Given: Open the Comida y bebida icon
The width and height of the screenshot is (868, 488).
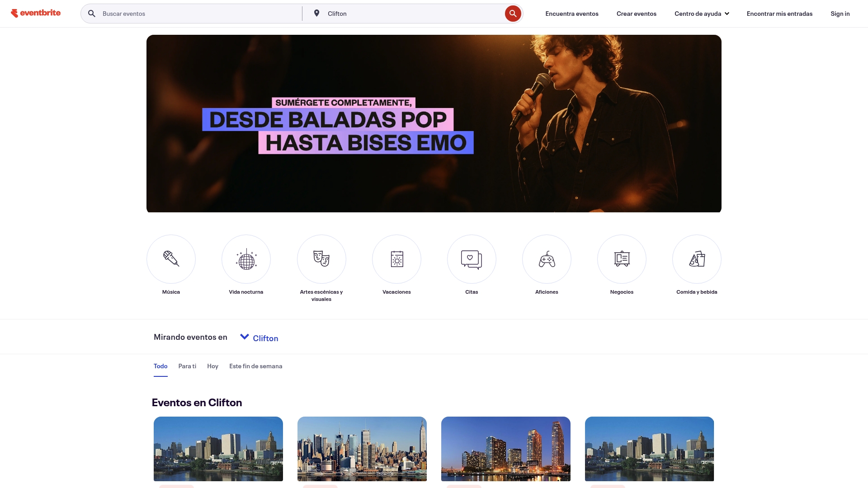Looking at the screenshot, I should point(697,259).
